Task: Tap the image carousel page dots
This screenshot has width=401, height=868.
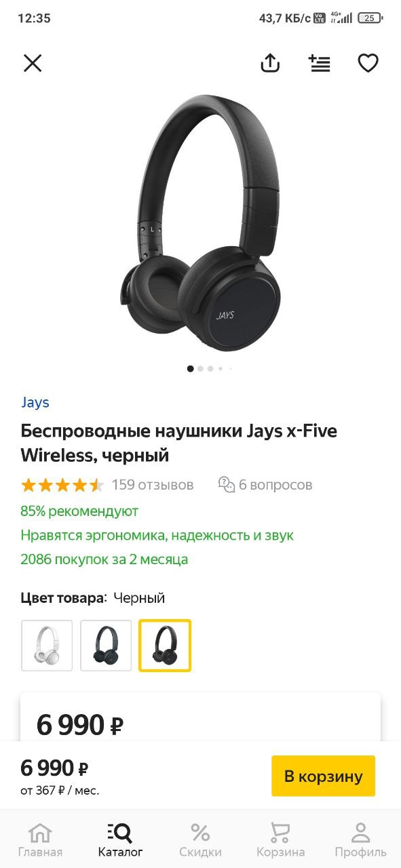Action: [x=210, y=369]
